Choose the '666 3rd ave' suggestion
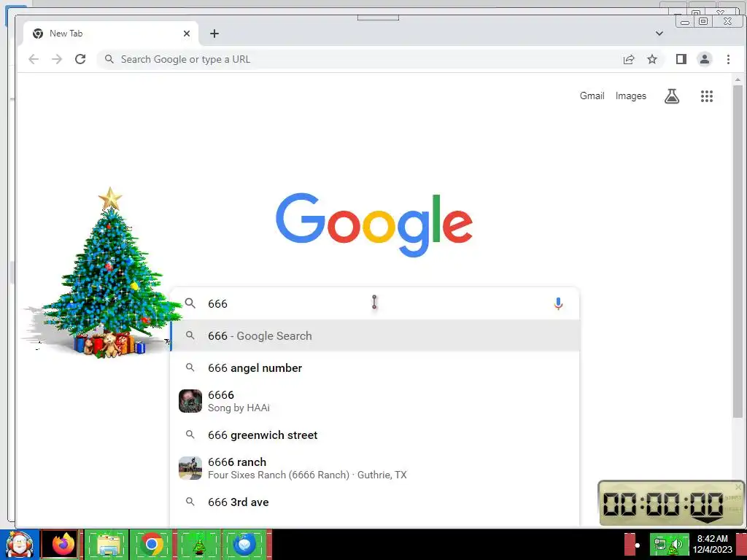The image size is (747, 560). pos(375,502)
